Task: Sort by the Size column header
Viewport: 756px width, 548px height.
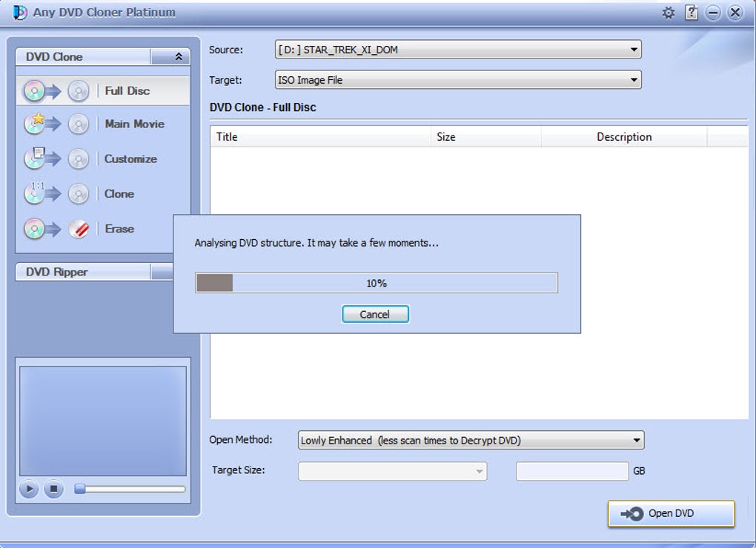Action: click(x=486, y=137)
